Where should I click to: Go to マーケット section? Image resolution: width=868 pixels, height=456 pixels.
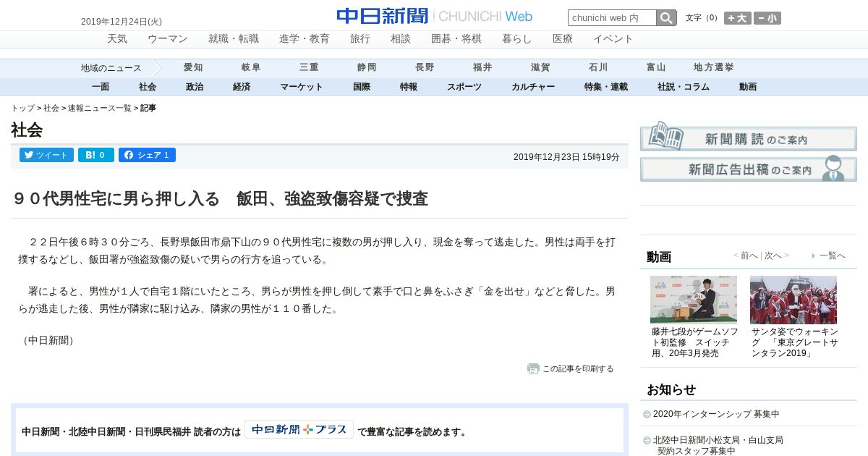pos(302,87)
